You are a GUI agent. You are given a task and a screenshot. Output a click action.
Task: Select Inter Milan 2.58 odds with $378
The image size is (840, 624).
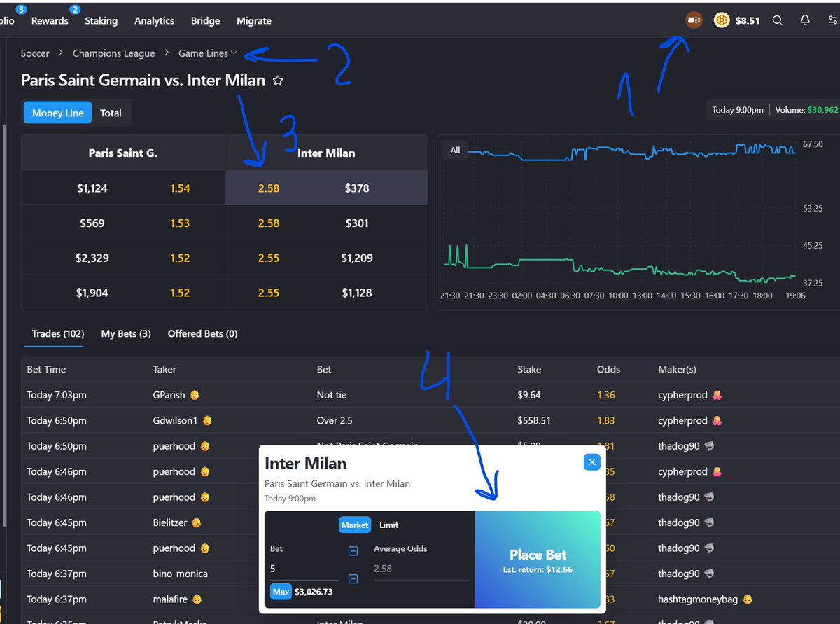(269, 188)
